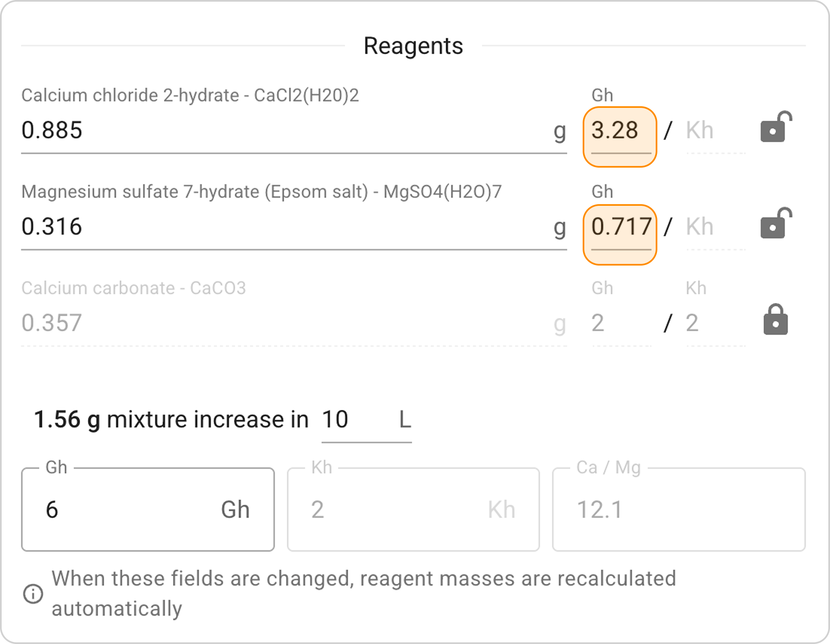The height and width of the screenshot is (644, 830).
Task: Click the Reagents section heading
Action: [x=413, y=46]
